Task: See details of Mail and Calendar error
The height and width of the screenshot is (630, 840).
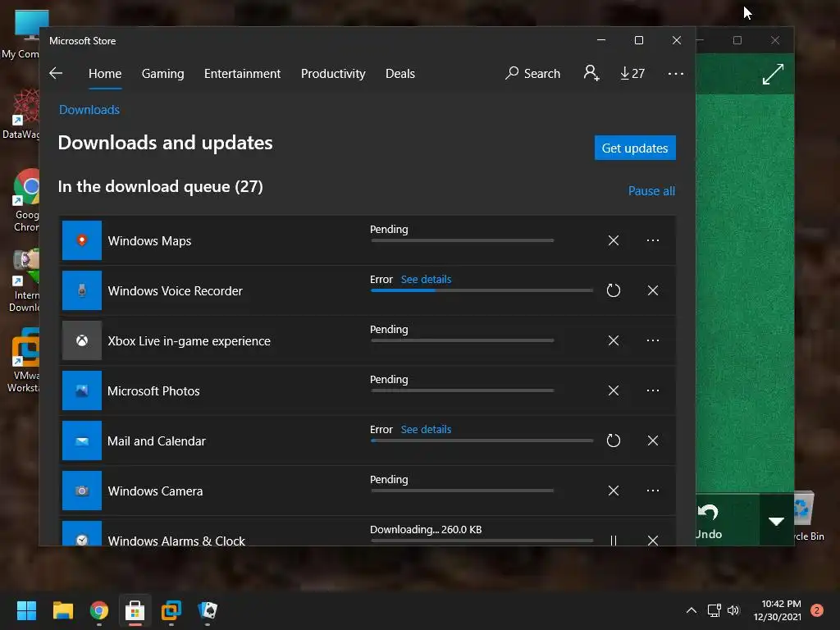Action: pyautogui.click(x=426, y=429)
